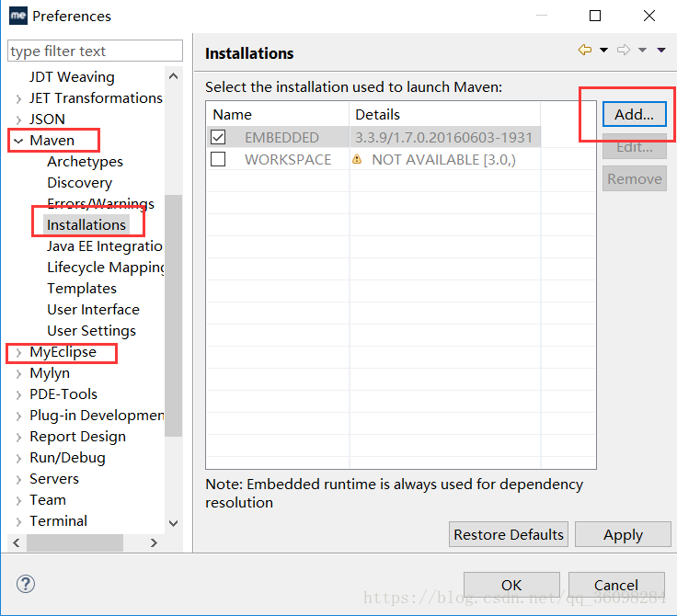Expand the Terminal tree node

click(x=18, y=522)
